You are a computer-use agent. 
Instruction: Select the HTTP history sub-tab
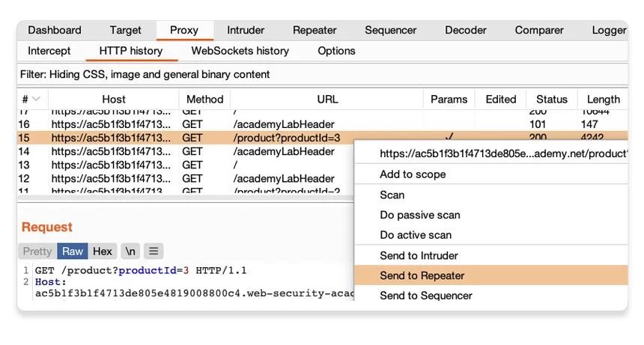click(x=131, y=51)
